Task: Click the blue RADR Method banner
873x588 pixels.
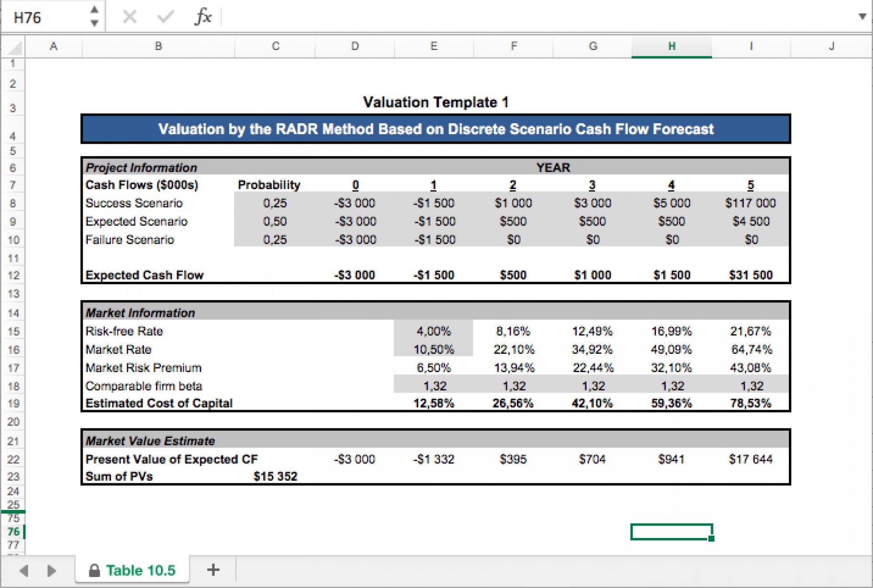Action: [436, 129]
